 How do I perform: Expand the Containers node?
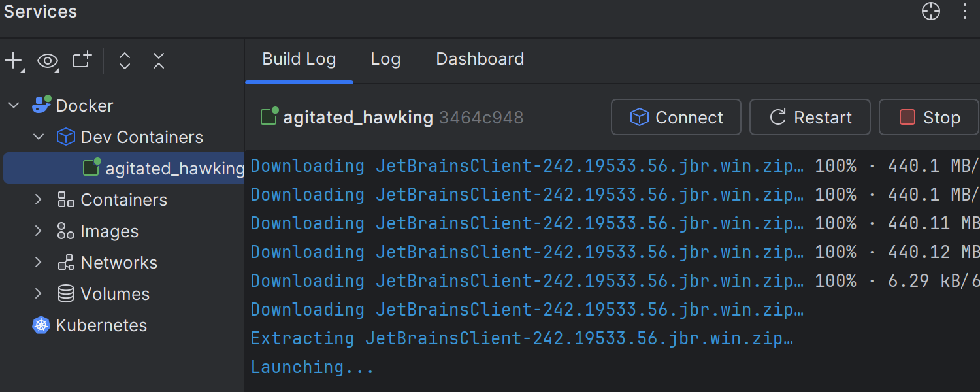click(x=39, y=199)
